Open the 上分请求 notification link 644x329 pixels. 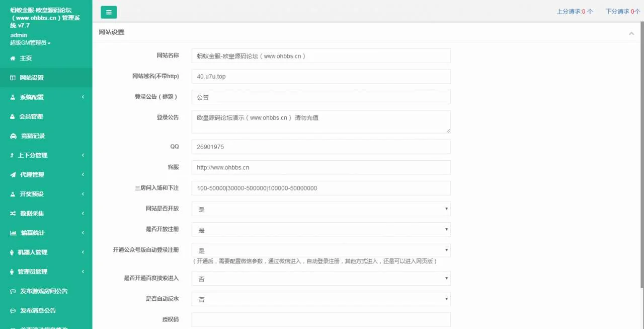[x=575, y=11]
